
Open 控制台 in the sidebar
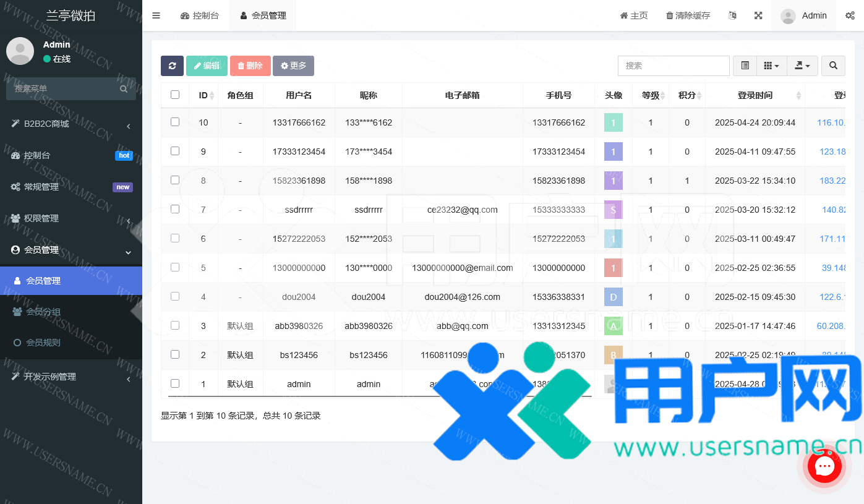pos(71,156)
